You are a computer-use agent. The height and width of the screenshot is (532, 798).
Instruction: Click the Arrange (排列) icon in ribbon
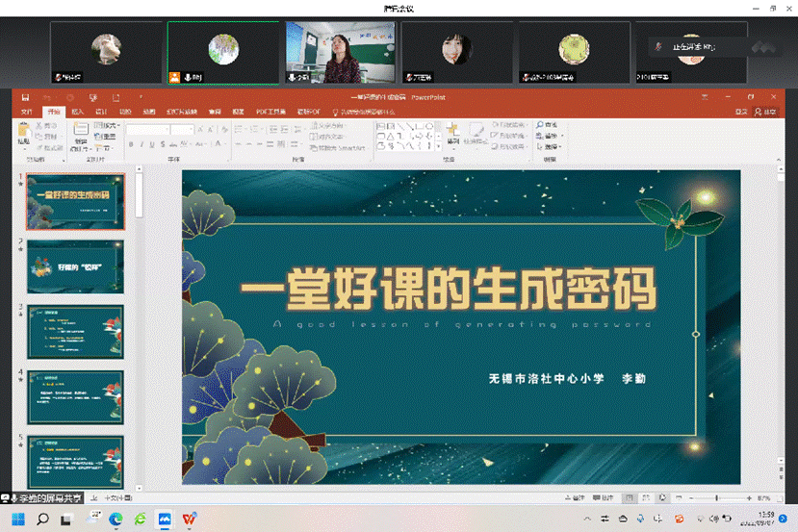point(452,135)
